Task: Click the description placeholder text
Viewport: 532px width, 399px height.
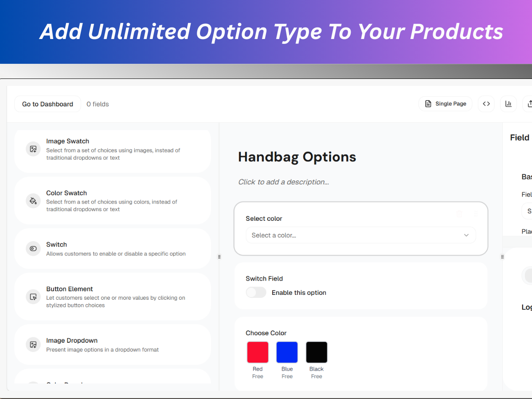Action: tap(284, 182)
